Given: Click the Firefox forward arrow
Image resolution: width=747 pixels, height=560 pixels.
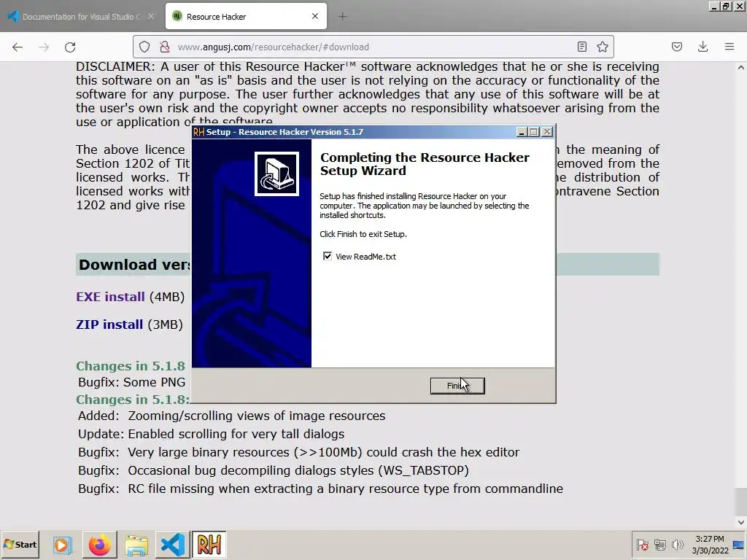Looking at the screenshot, I should 44,47.
